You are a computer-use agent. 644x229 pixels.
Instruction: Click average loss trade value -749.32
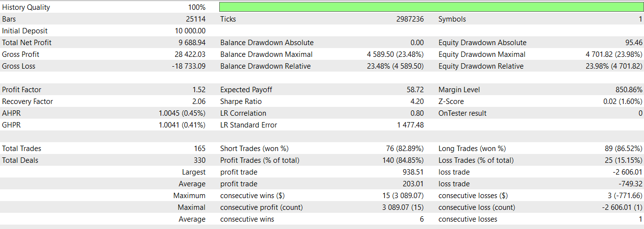pyautogui.click(x=631, y=184)
